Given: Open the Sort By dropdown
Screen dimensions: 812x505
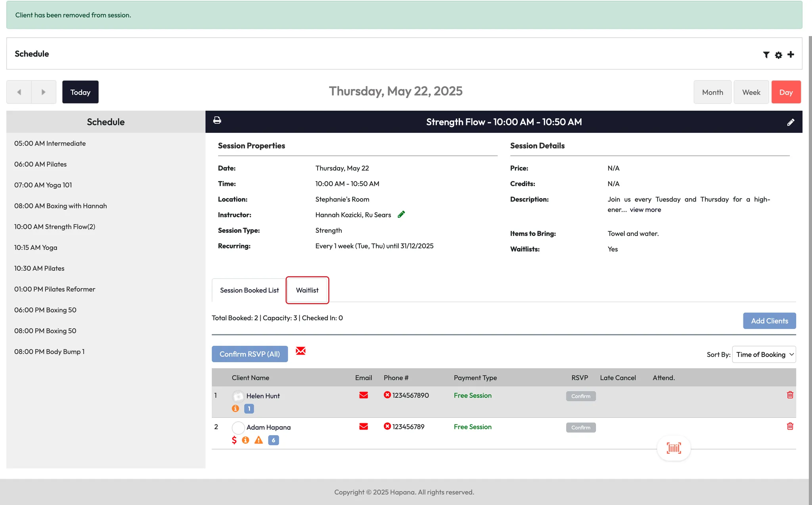Looking at the screenshot, I should click(x=764, y=354).
